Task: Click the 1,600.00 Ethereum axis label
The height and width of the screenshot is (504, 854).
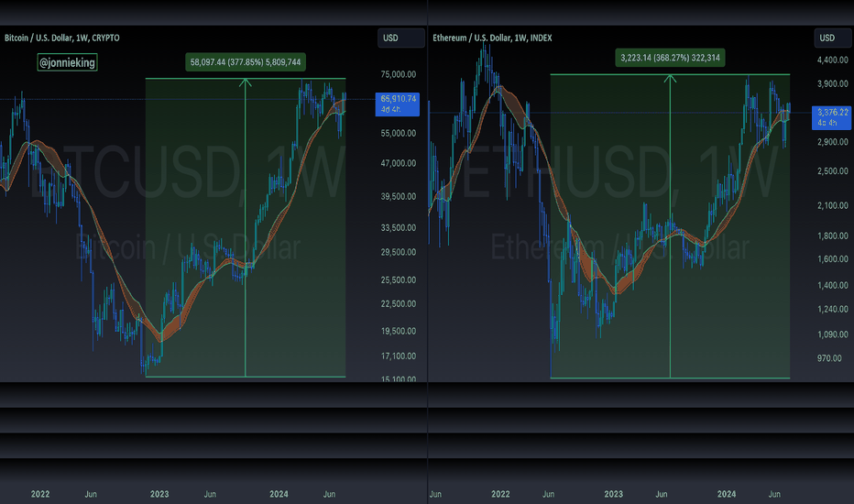Action: pos(833,259)
